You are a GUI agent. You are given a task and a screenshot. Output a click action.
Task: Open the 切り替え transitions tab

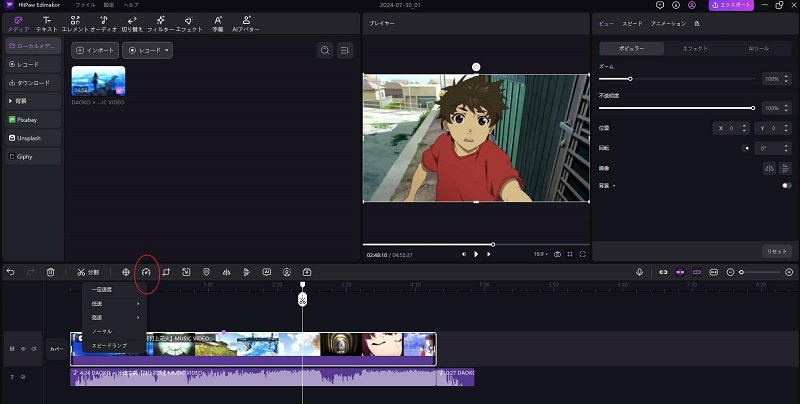coord(132,24)
